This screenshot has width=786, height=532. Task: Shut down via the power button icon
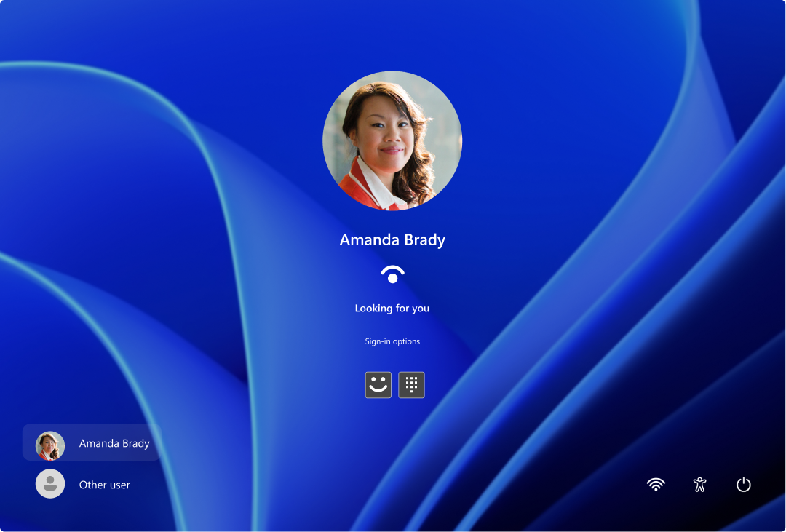[743, 484]
